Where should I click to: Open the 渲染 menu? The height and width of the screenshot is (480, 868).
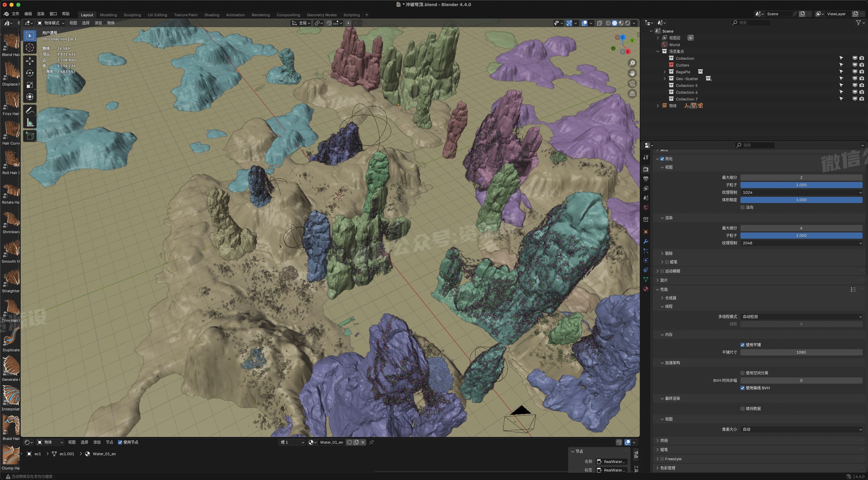tap(41, 14)
